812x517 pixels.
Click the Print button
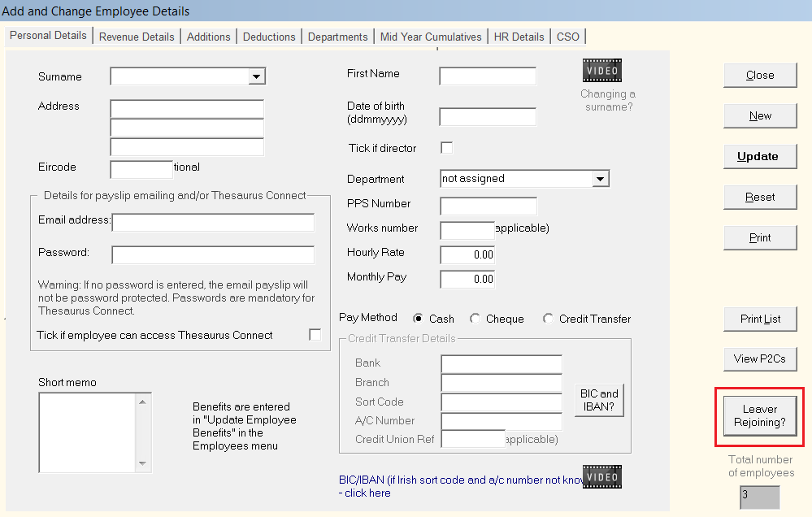(x=760, y=238)
